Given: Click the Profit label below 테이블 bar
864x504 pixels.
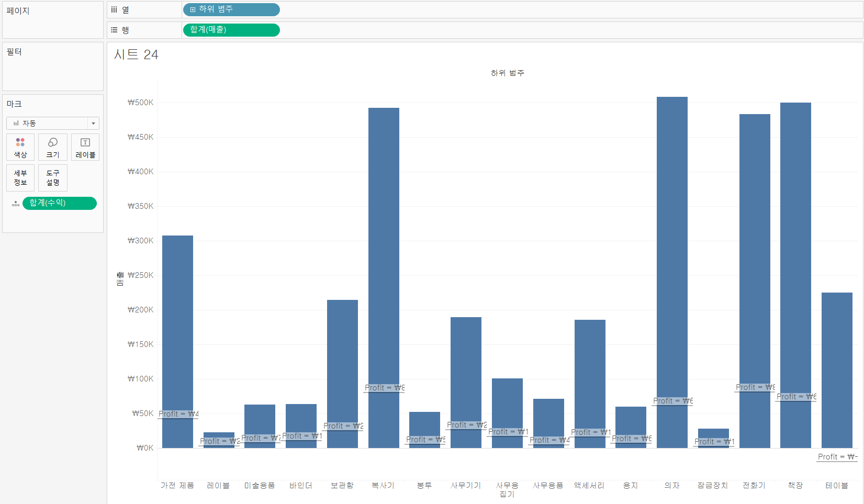Looking at the screenshot, I should coord(837,457).
